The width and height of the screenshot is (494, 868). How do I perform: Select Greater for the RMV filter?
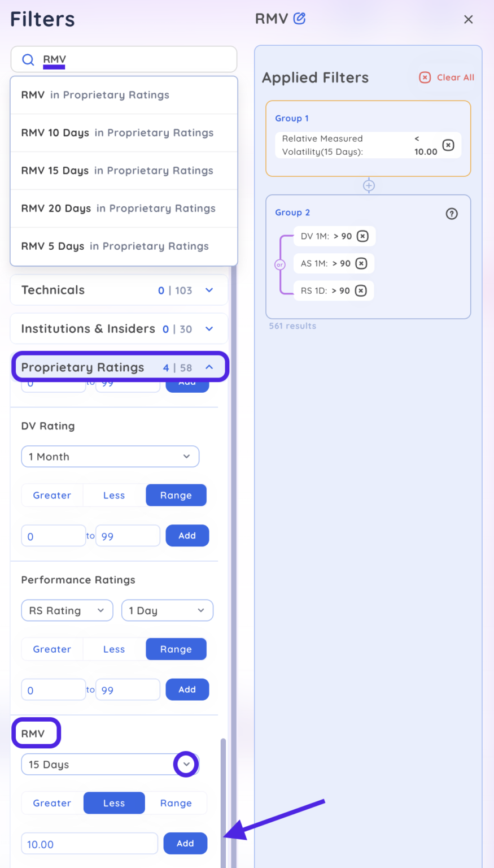(52, 803)
